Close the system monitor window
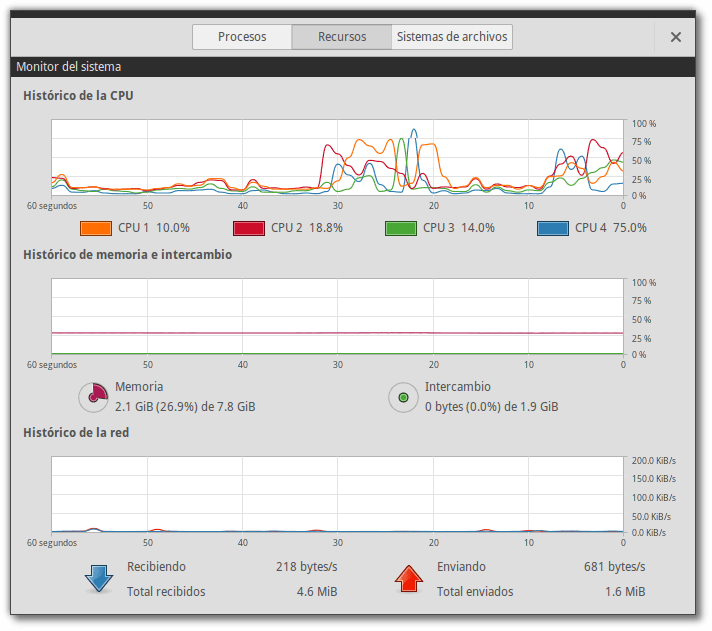The image size is (712, 631). point(676,37)
